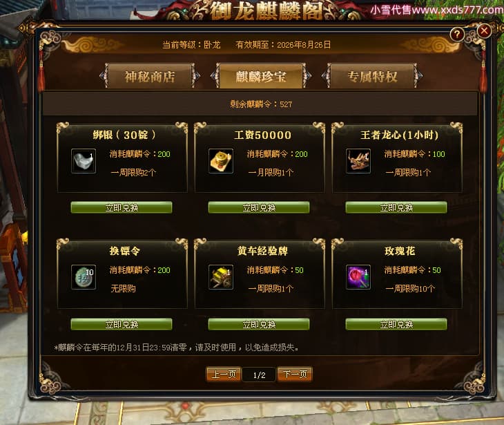Open the 专属特权 tab

[372, 76]
